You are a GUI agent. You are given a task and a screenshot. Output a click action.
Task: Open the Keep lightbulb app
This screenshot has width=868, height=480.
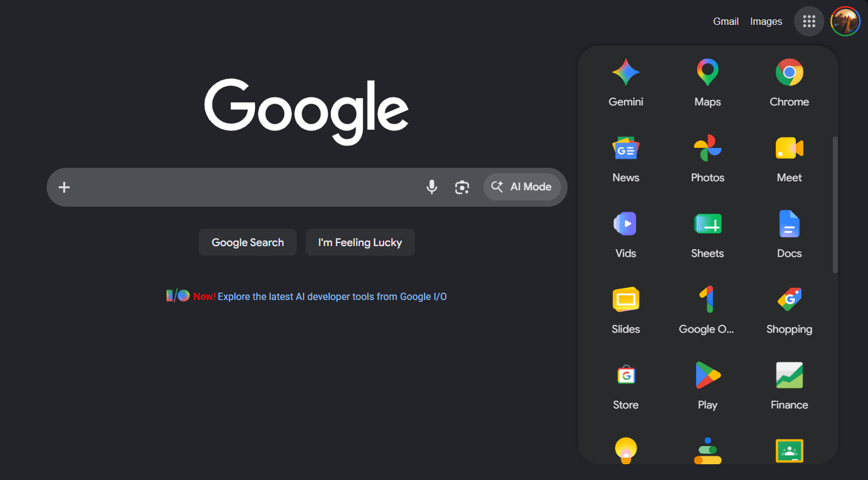tap(626, 451)
